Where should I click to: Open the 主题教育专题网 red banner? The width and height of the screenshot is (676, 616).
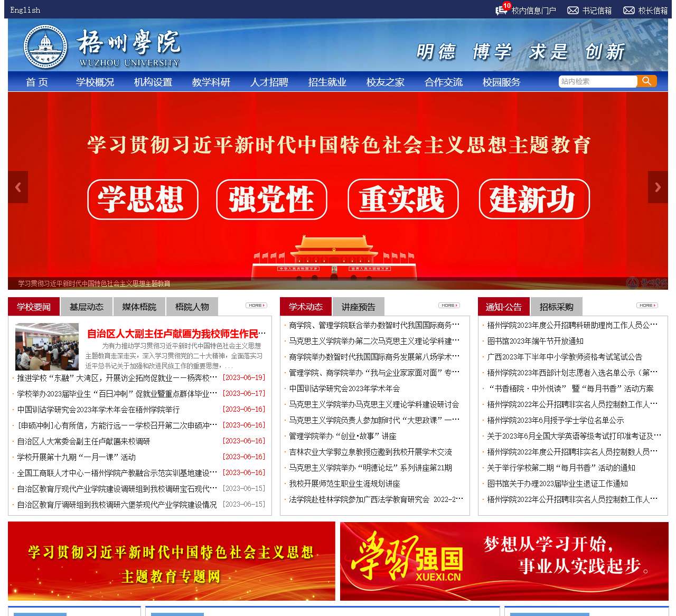tap(172, 561)
